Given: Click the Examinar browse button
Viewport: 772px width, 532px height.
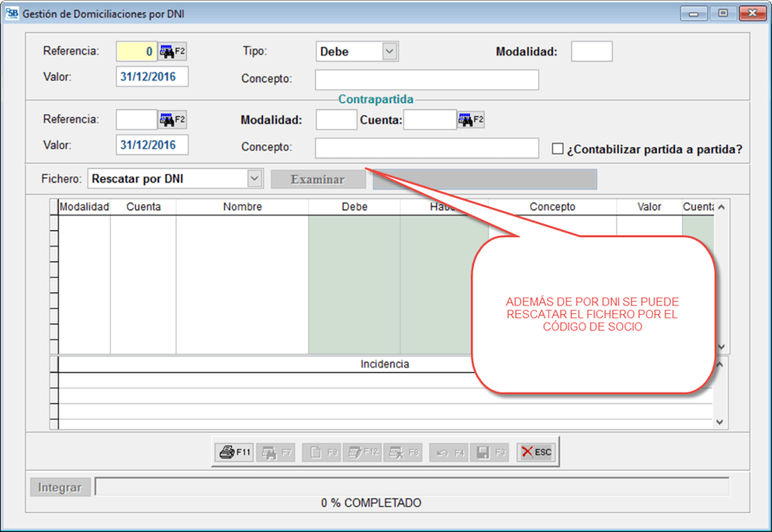Looking at the screenshot, I should 317,180.
